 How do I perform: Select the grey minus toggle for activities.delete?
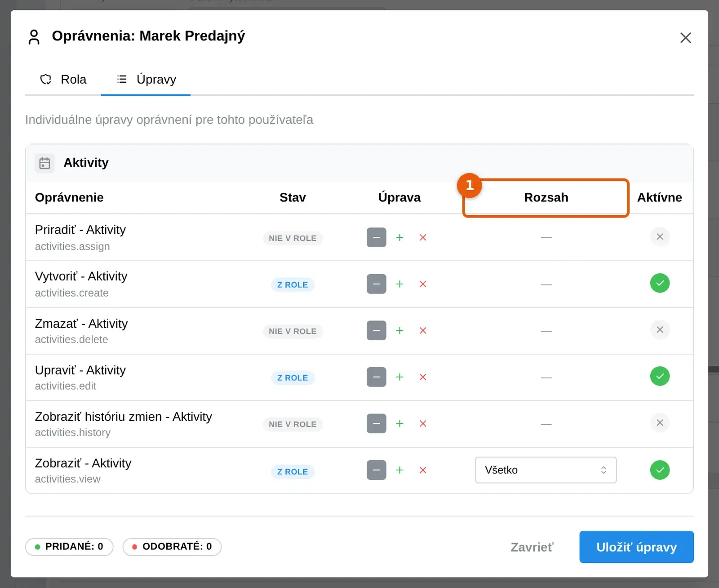[377, 330]
